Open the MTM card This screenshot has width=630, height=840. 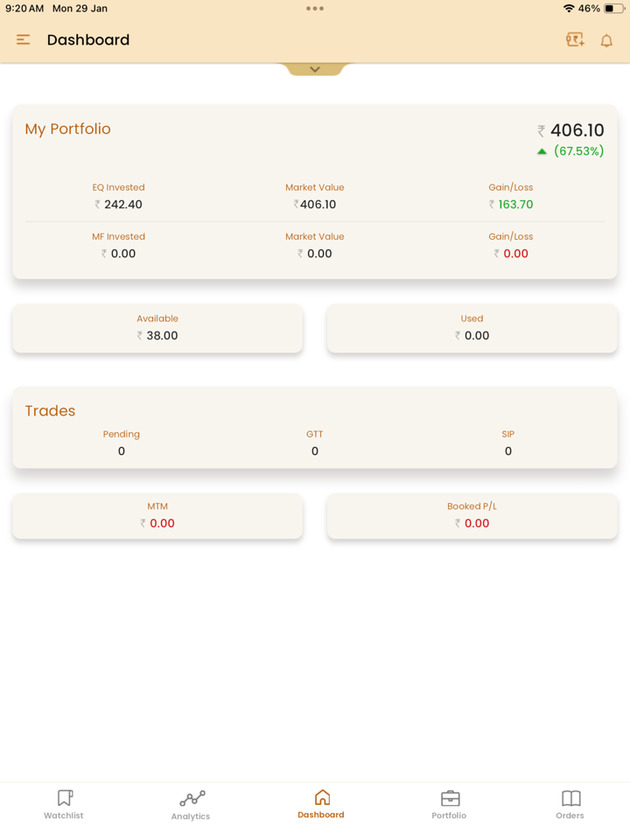point(157,515)
